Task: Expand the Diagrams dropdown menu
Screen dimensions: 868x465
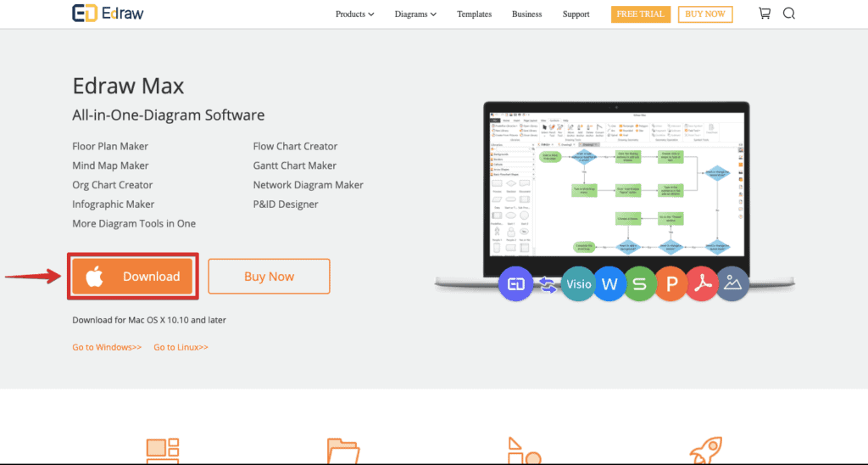Action: click(415, 14)
